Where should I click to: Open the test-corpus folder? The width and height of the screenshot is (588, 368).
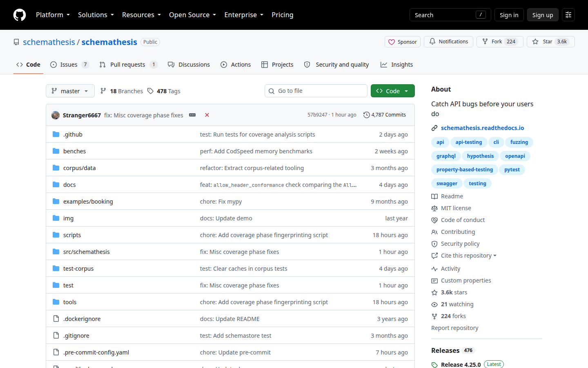78,269
